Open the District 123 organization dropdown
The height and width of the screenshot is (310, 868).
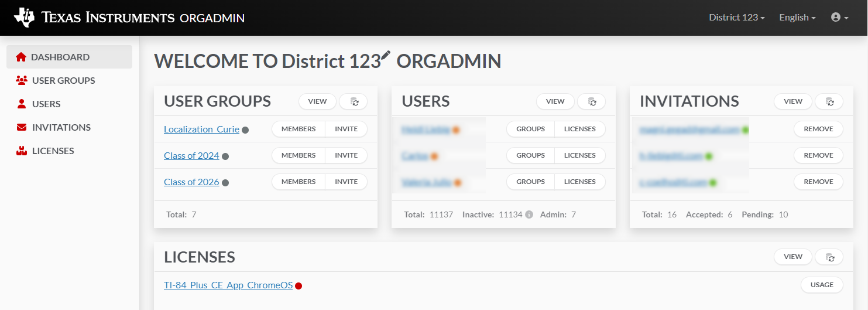click(x=736, y=18)
